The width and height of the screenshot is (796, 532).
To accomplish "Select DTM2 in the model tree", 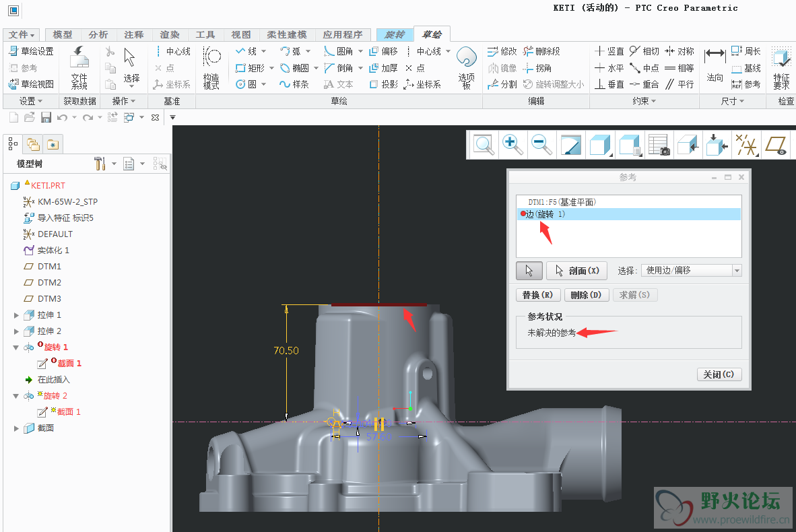I will click(48, 283).
